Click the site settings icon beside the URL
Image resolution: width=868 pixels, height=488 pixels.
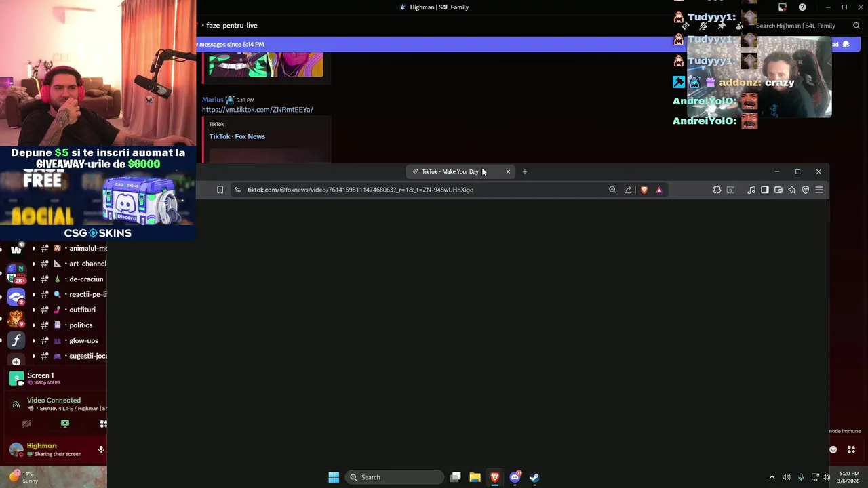pyautogui.click(x=237, y=190)
